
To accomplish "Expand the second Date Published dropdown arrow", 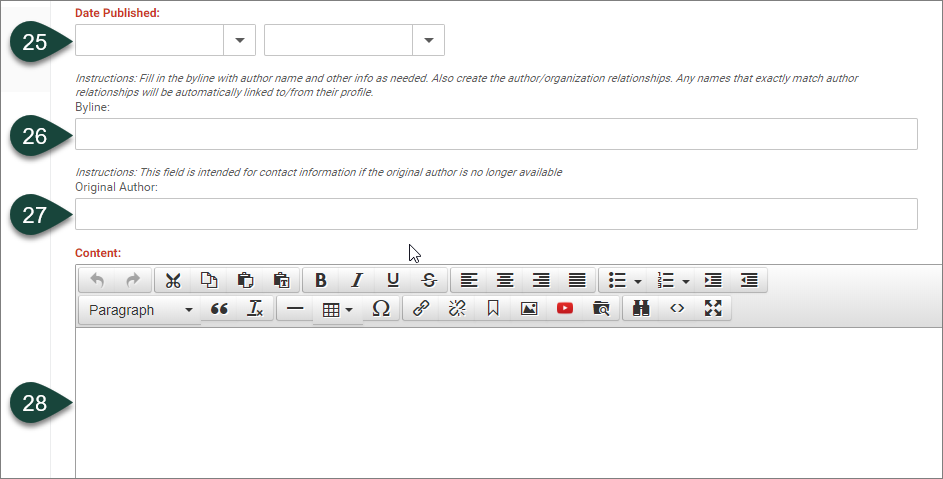I will pos(428,40).
